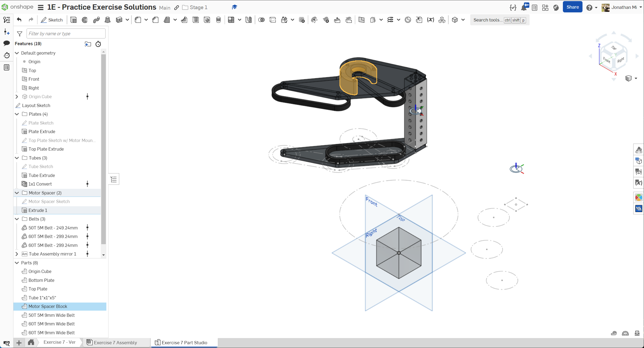Toggle the filter icon beside the search
The height and width of the screenshot is (348, 644).
tap(20, 34)
